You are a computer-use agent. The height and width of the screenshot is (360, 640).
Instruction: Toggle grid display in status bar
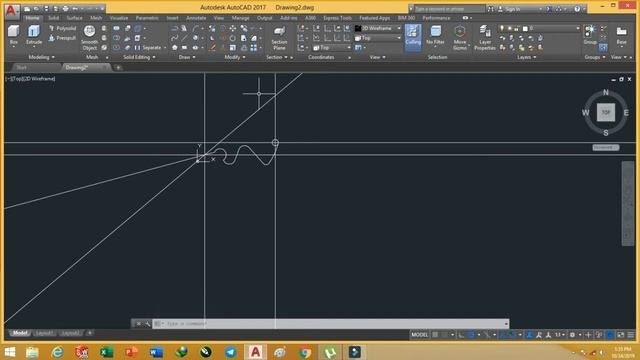point(435,335)
